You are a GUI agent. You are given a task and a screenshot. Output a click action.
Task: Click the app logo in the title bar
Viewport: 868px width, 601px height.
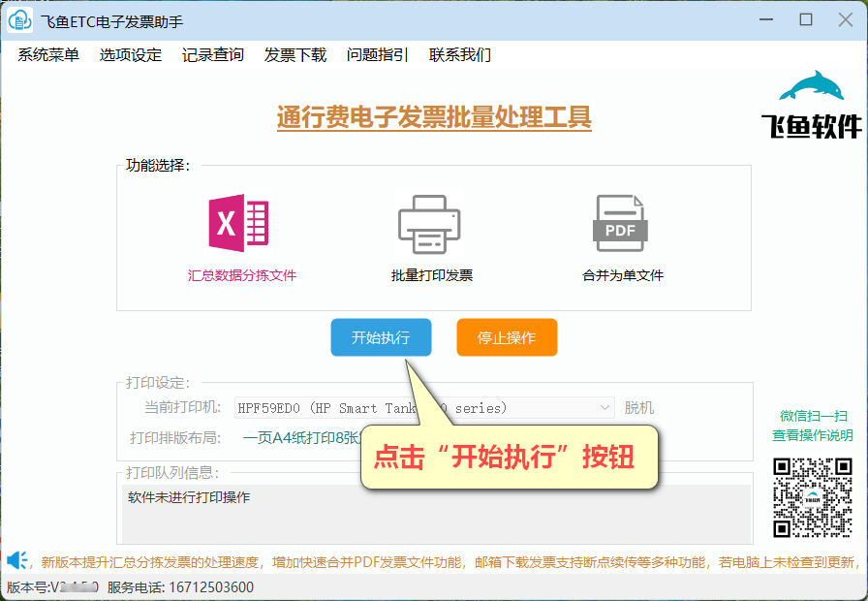click(19, 19)
